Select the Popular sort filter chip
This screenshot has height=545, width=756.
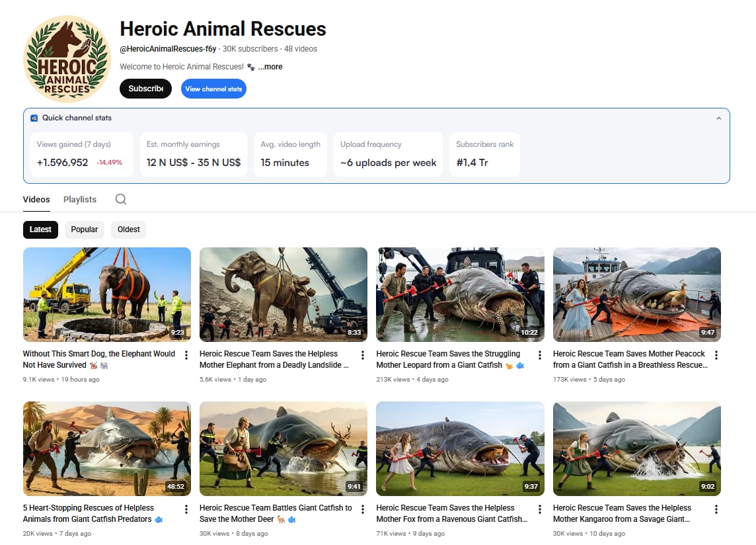click(x=85, y=230)
